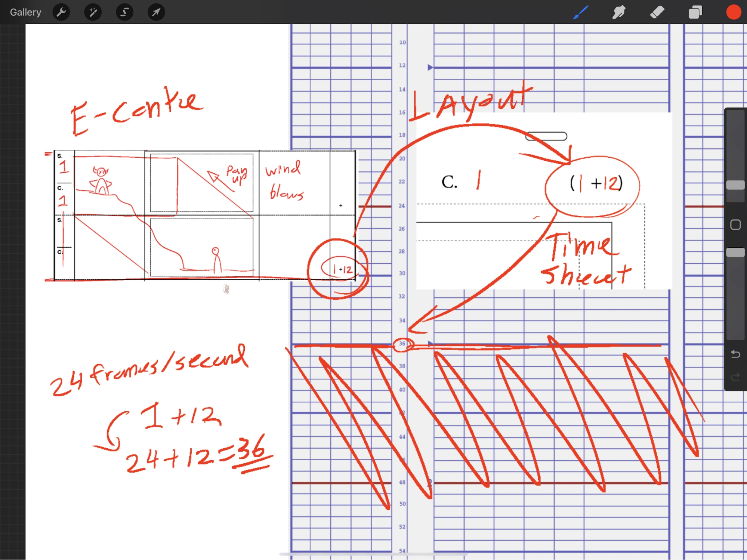
Task: Activate the Transform arrow tool
Action: tap(156, 12)
